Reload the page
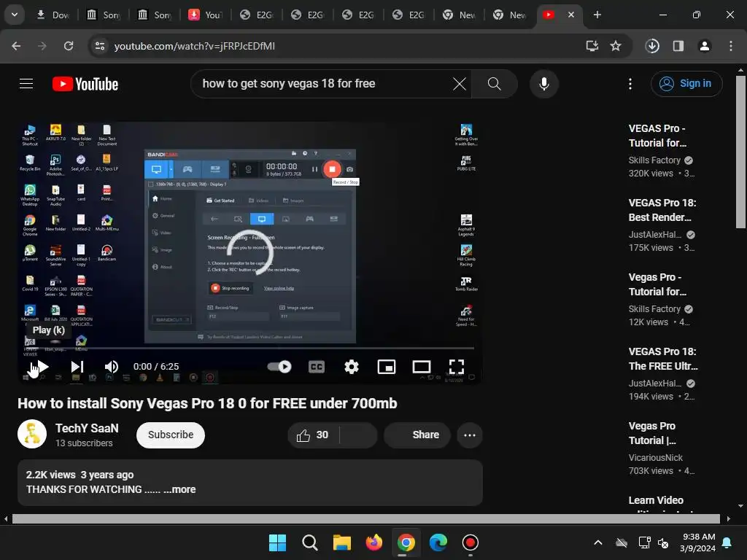Viewport: 747px width, 560px height. [69, 46]
